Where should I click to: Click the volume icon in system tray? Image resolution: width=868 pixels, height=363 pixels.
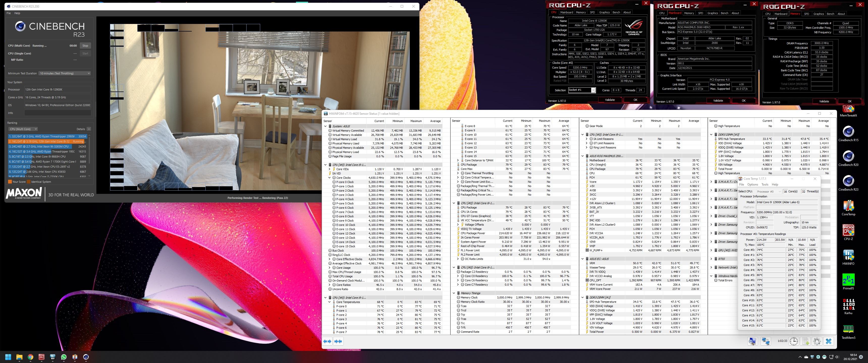pos(837,357)
